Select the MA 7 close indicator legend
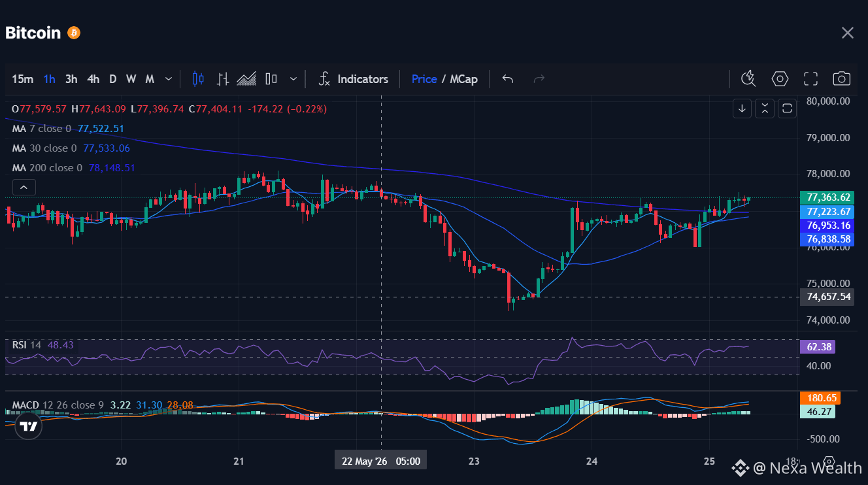The image size is (868, 485). click(x=68, y=129)
